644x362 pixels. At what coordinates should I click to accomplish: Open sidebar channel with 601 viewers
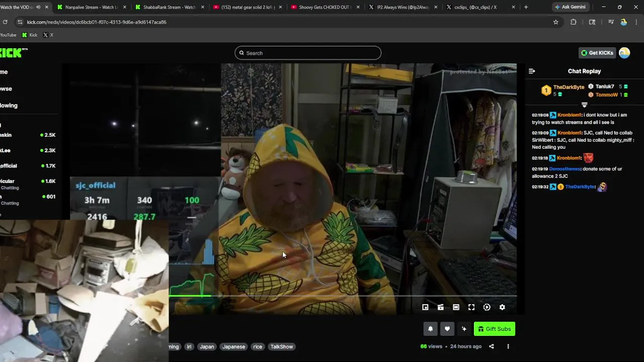(29, 200)
